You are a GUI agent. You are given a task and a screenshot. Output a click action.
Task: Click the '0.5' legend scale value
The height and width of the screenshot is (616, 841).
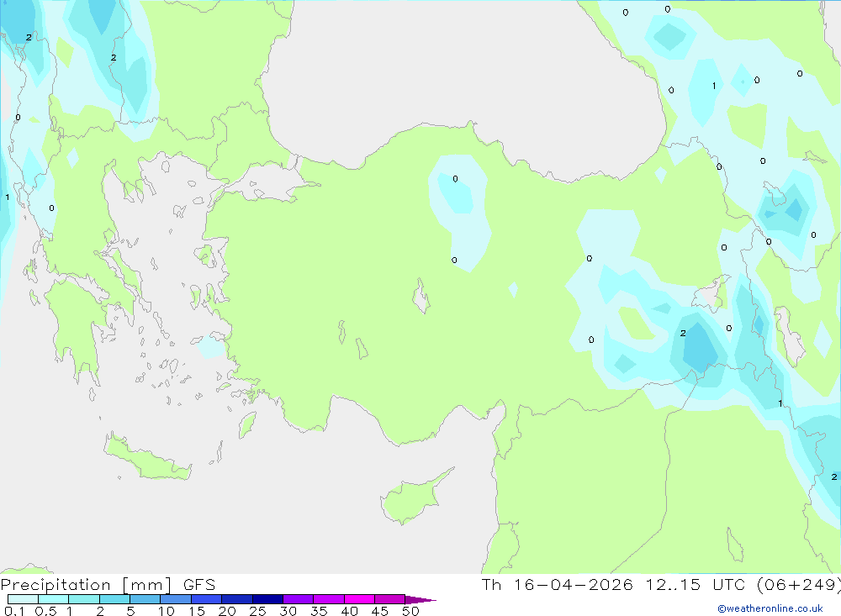coord(45,611)
